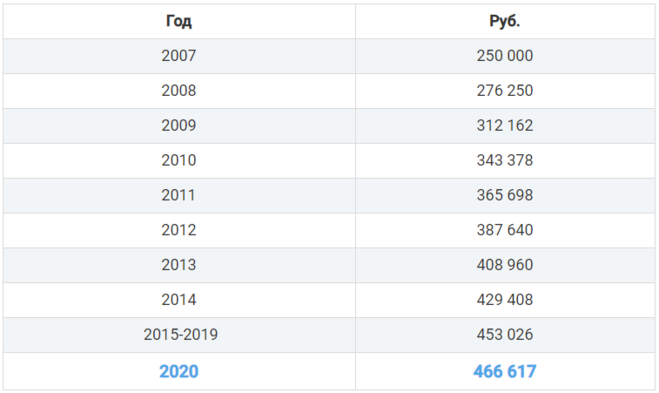Click the 429 408 value
Screen dimensions: 659x393
point(504,300)
